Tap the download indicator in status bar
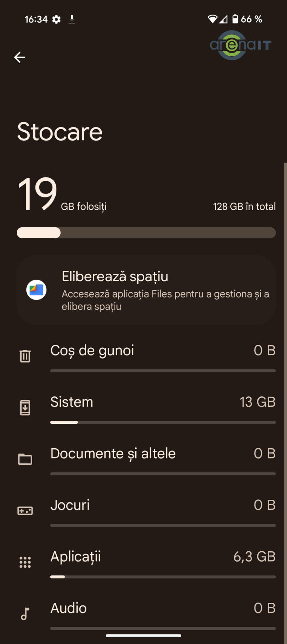This screenshot has width=287, height=644. [x=72, y=20]
